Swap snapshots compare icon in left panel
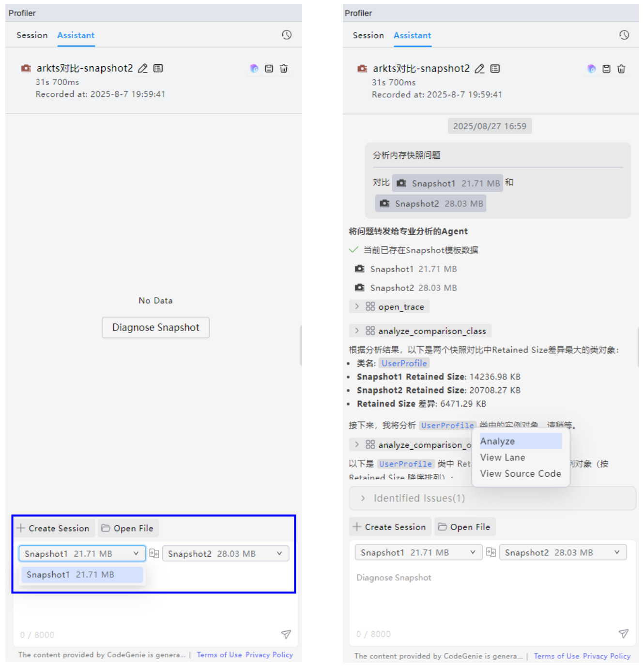 coord(154,553)
